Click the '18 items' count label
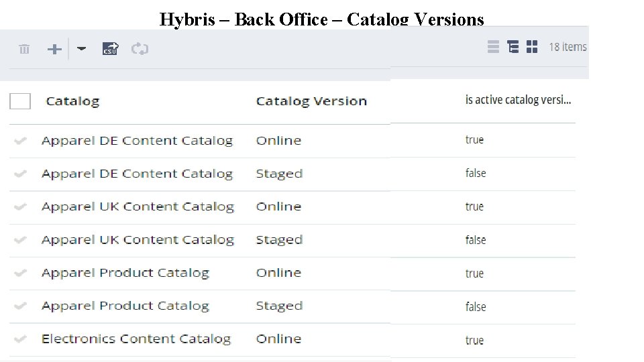644x362 pixels. [x=568, y=47]
